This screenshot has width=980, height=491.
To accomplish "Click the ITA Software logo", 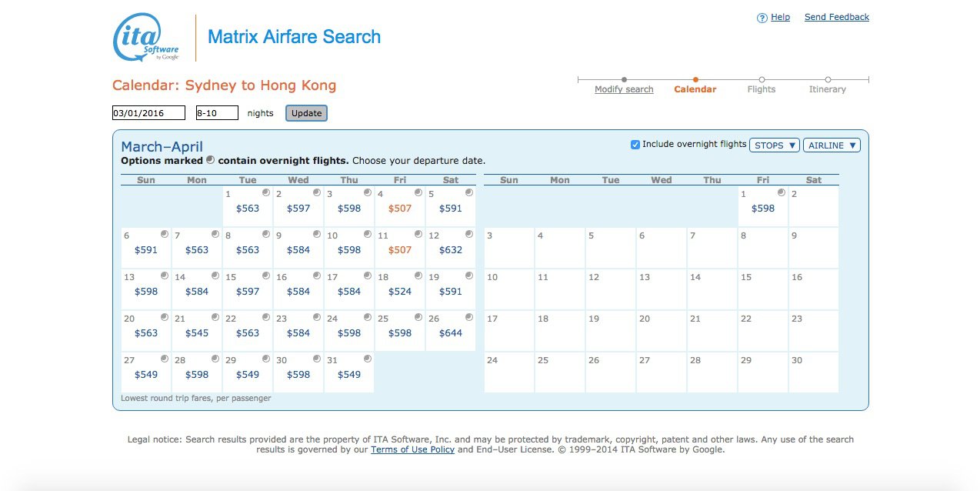I will tap(146, 37).
